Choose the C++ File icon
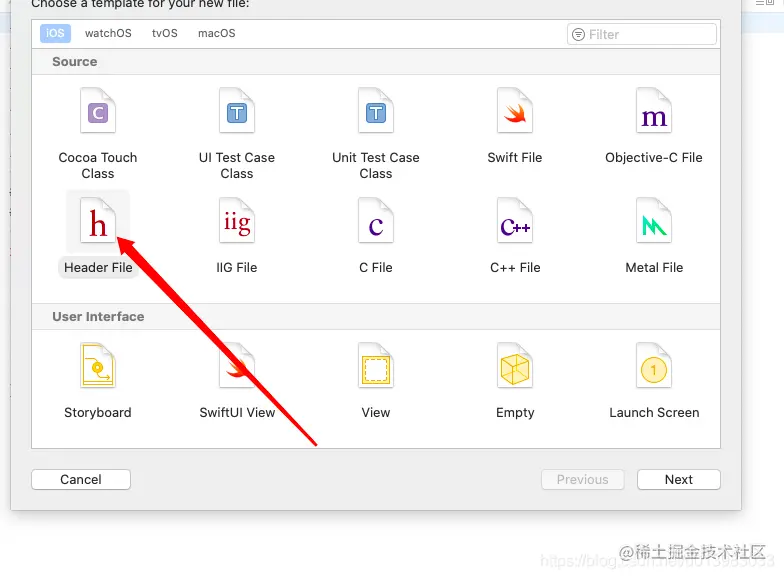This screenshot has width=784, height=579. pos(515,220)
